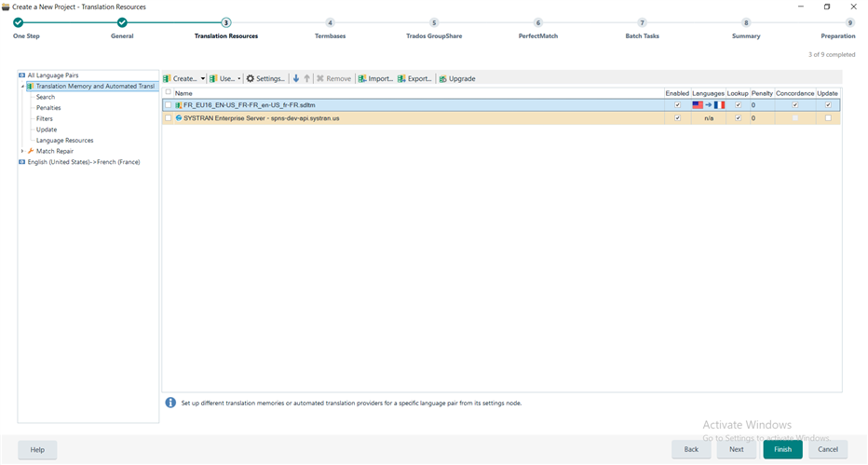The image size is (868, 465).
Task: Click the Concordance column header
Action: click(x=795, y=93)
